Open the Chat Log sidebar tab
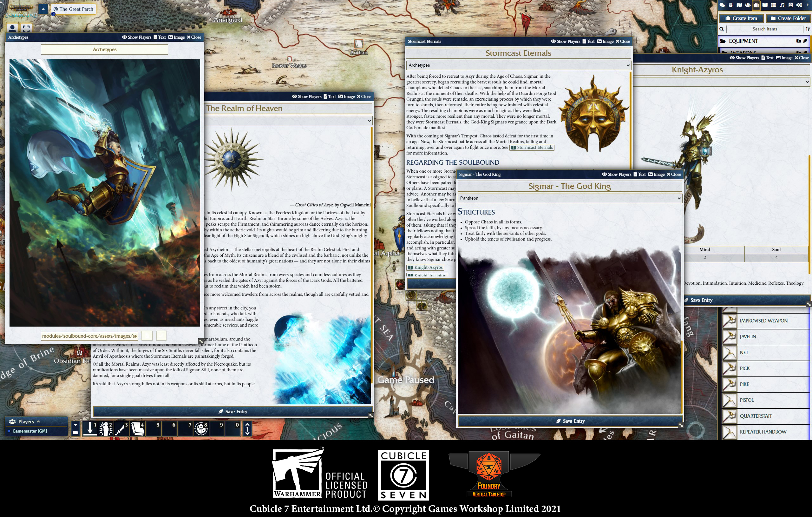This screenshot has width=812, height=517. coord(722,5)
